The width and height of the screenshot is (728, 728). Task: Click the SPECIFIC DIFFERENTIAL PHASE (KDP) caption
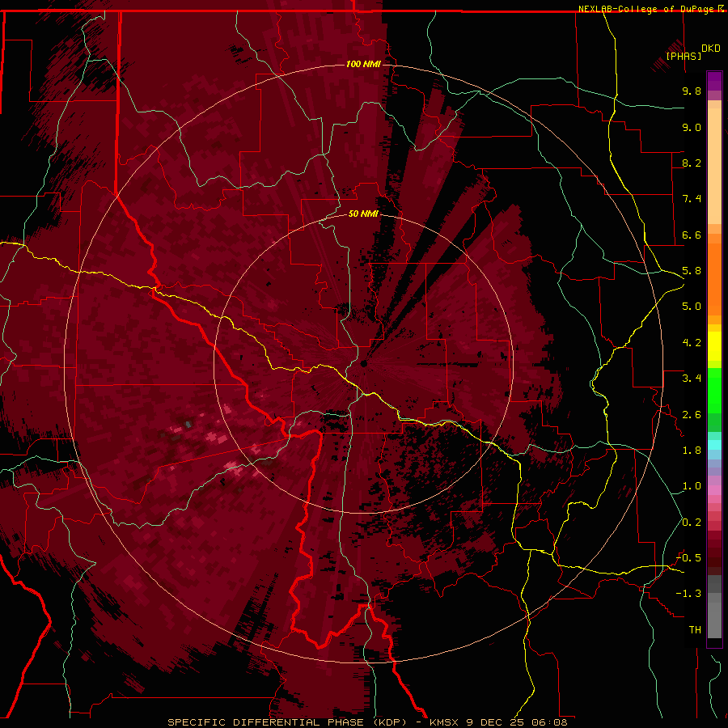(x=287, y=722)
